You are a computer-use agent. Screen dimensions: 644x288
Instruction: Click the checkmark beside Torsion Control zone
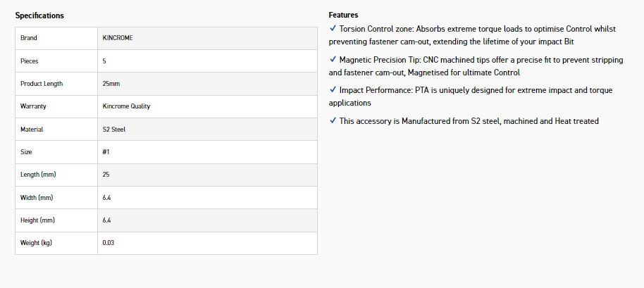pyautogui.click(x=333, y=29)
